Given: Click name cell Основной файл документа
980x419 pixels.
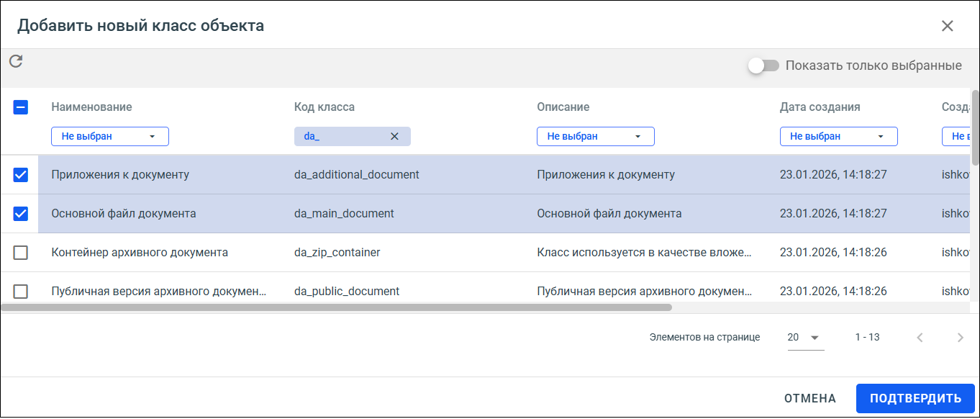Looking at the screenshot, I should click(124, 214).
